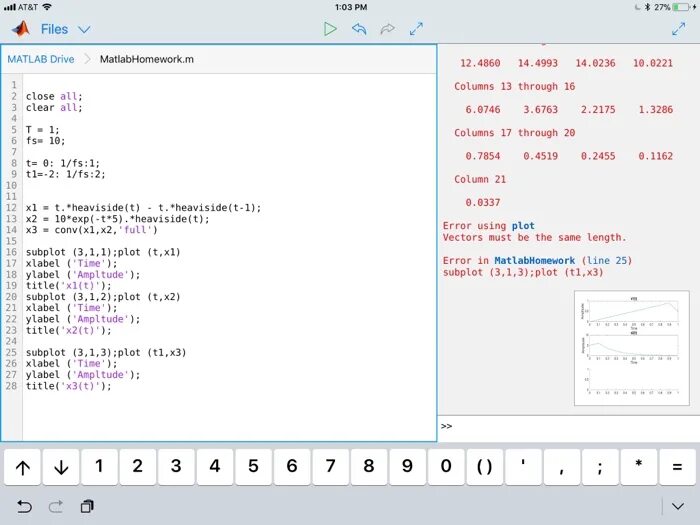The height and width of the screenshot is (525, 700).
Task: Tap the number 6 key
Action: 292,467
